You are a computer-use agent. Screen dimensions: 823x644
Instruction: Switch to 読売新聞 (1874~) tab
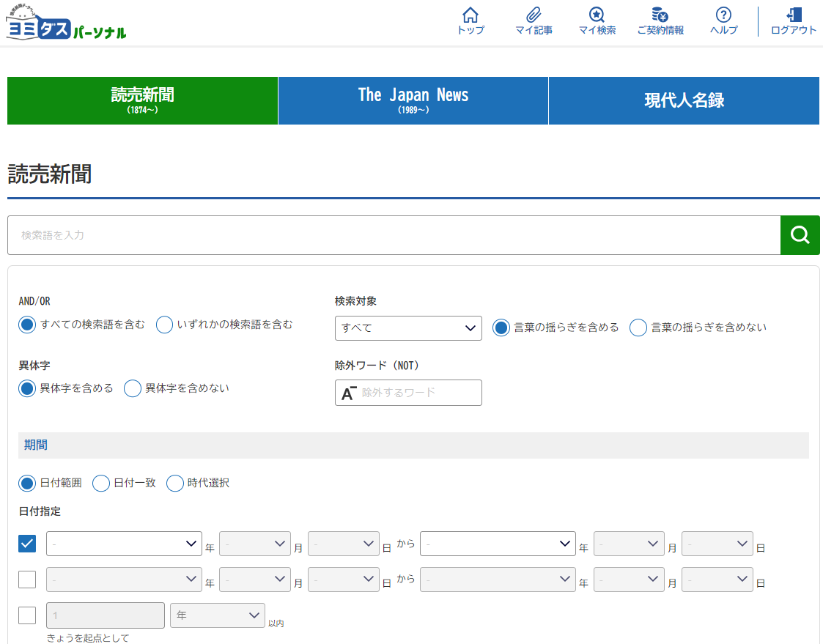point(142,101)
